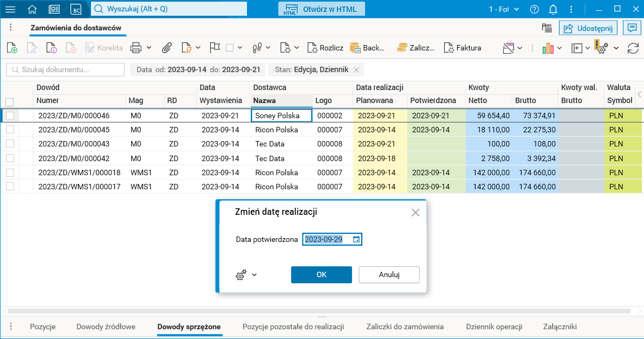Image resolution: width=644 pixels, height=339 pixels.
Task: Check the row for 2023/ZD/M0/000042
Action: click(10, 158)
